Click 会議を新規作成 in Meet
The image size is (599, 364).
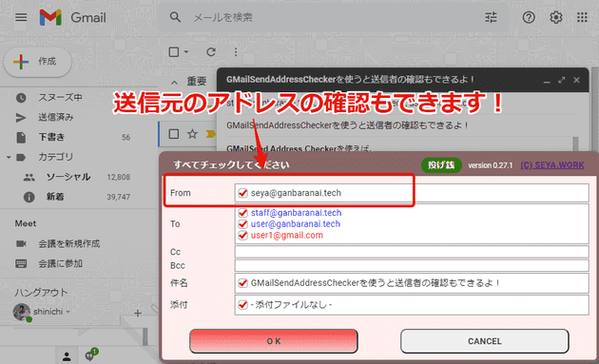tap(68, 243)
